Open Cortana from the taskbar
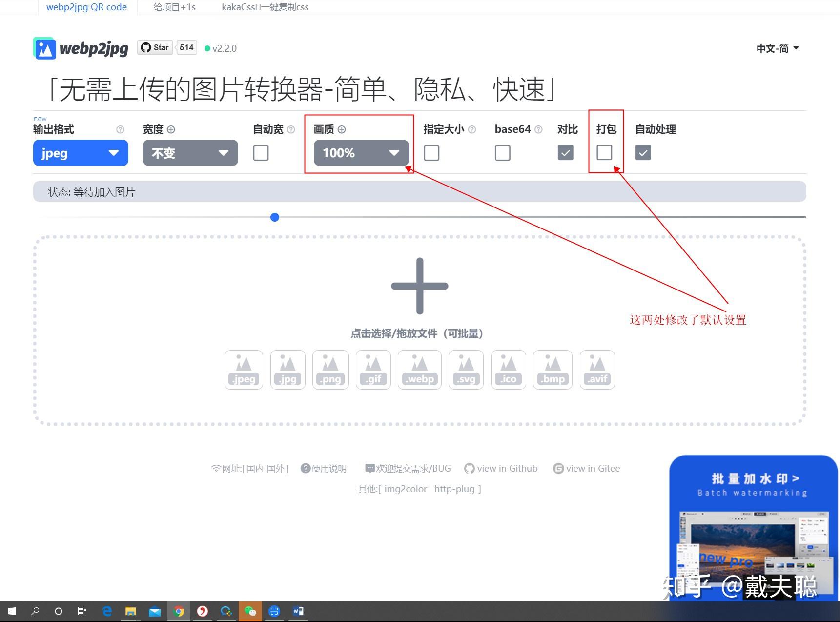840x622 pixels. 59,611
